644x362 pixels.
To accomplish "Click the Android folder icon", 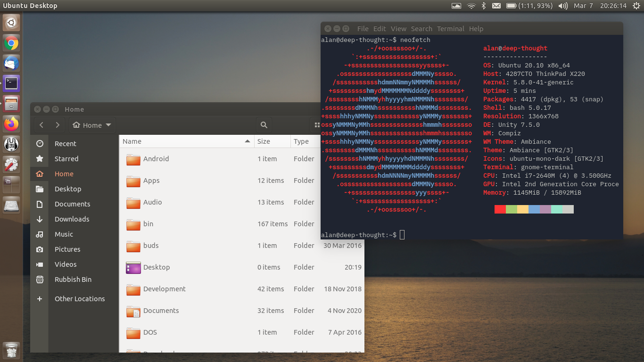I will pyautogui.click(x=133, y=159).
